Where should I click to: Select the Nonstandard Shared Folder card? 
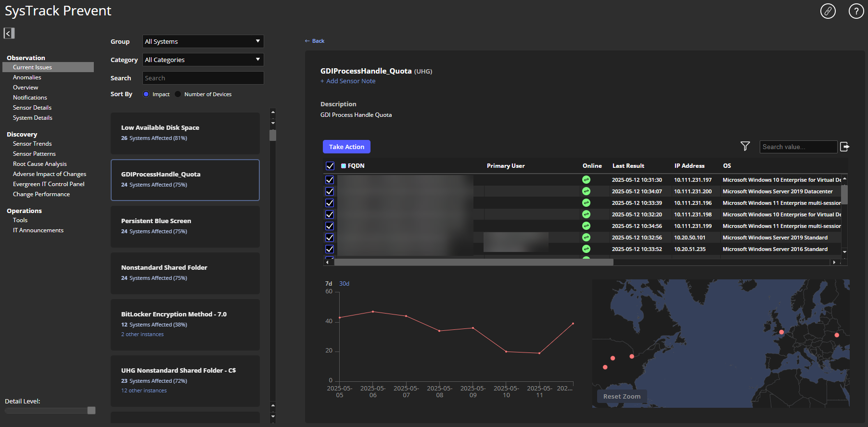(185, 273)
